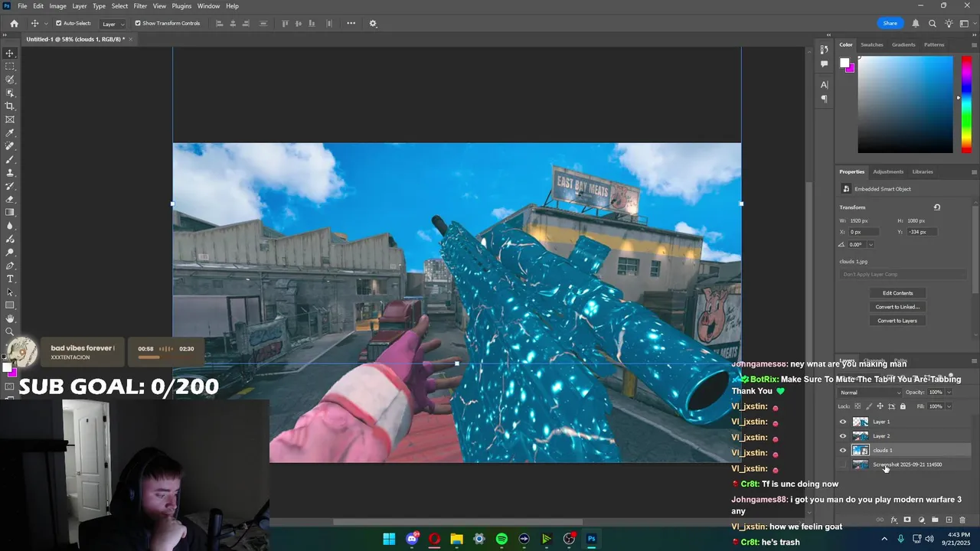
Task: Select the Spot Healing Brush tool
Action: [10, 146]
